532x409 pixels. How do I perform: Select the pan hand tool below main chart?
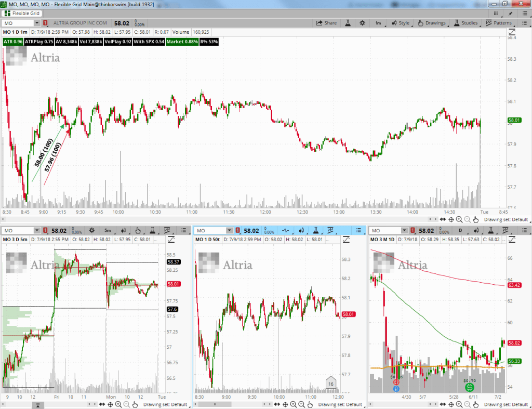click(476, 220)
